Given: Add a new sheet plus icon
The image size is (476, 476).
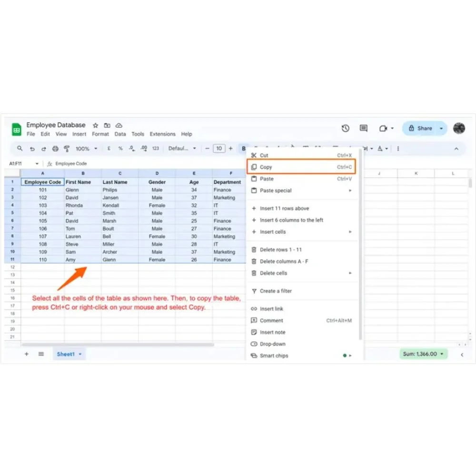Looking at the screenshot, I should point(27,354).
